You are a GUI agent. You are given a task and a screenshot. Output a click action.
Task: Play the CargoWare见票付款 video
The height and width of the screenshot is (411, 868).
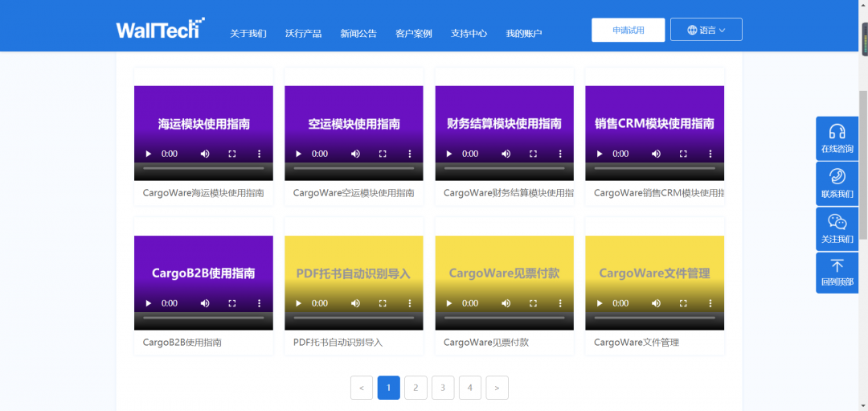click(x=449, y=303)
